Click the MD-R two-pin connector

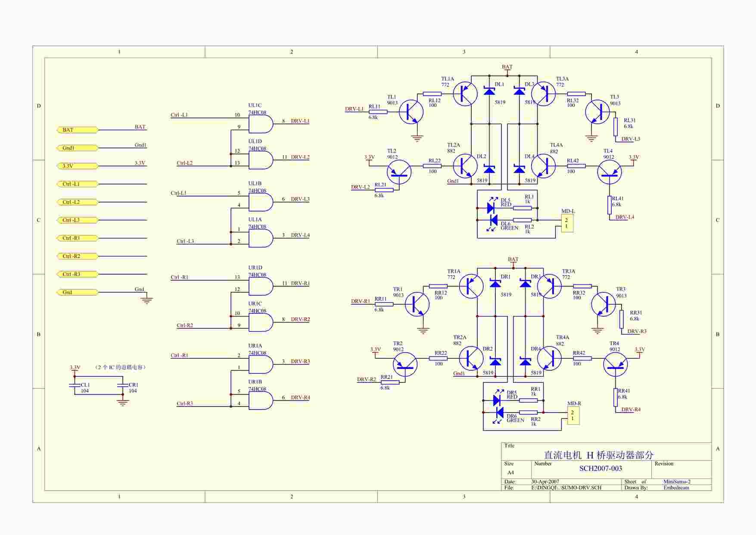click(x=573, y=416)
